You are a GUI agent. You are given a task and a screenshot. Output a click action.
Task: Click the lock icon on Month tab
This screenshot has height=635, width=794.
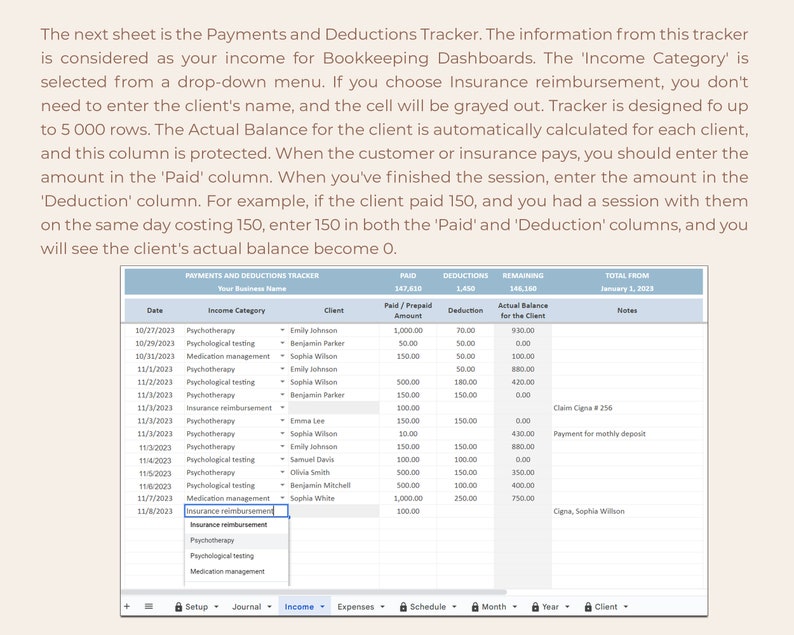pyautogui.click(x=475, y=607)
